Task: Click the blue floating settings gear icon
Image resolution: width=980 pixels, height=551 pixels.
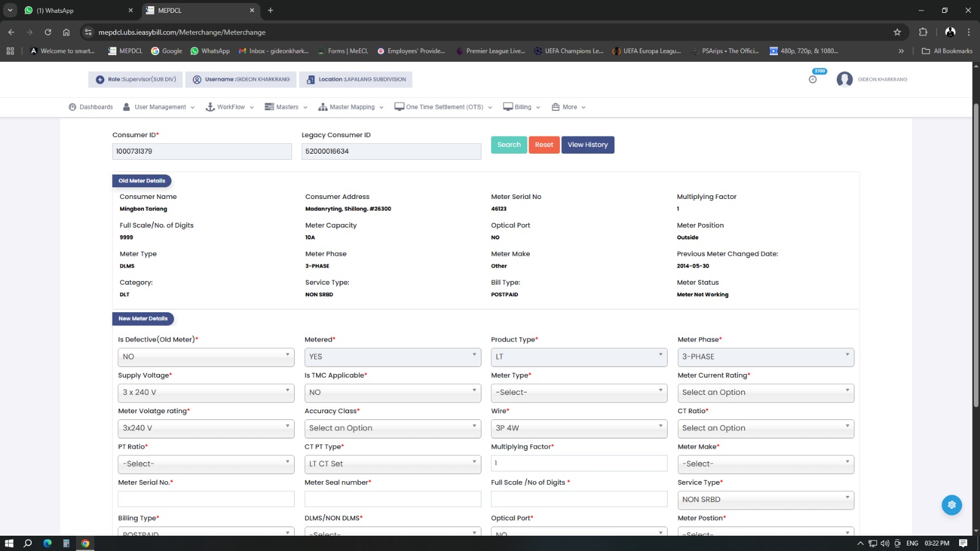Action: [951, 505]
